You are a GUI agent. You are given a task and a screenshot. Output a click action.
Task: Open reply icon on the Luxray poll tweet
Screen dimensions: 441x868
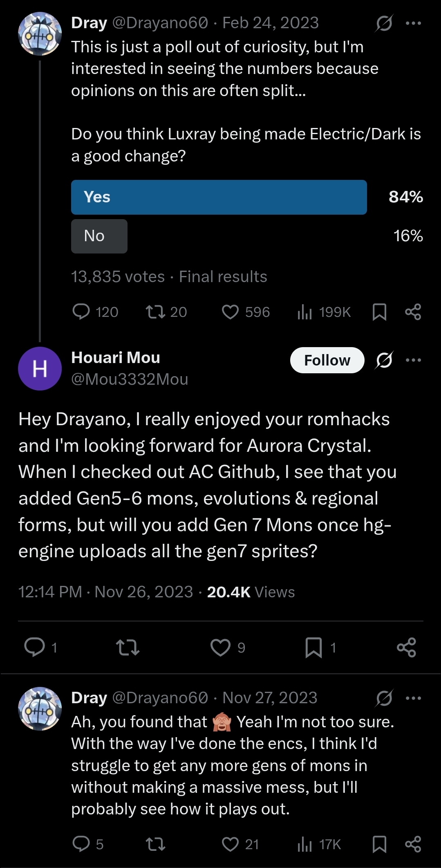81,312
